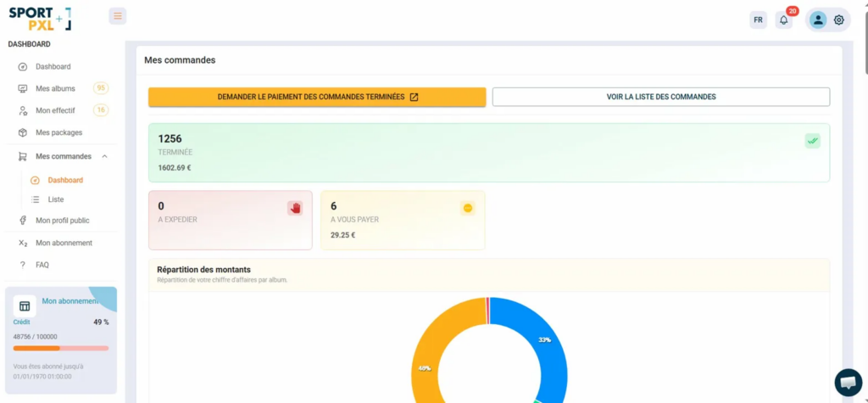Go to Mon effectif in sidebar
This screenshot has width=868, height=403.
click(55, 110)
